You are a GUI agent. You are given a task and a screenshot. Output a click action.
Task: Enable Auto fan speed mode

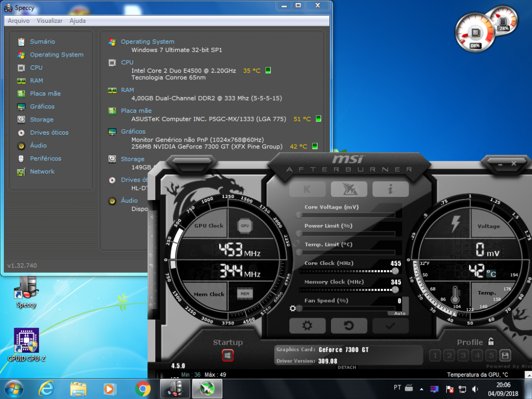point(398,313)
